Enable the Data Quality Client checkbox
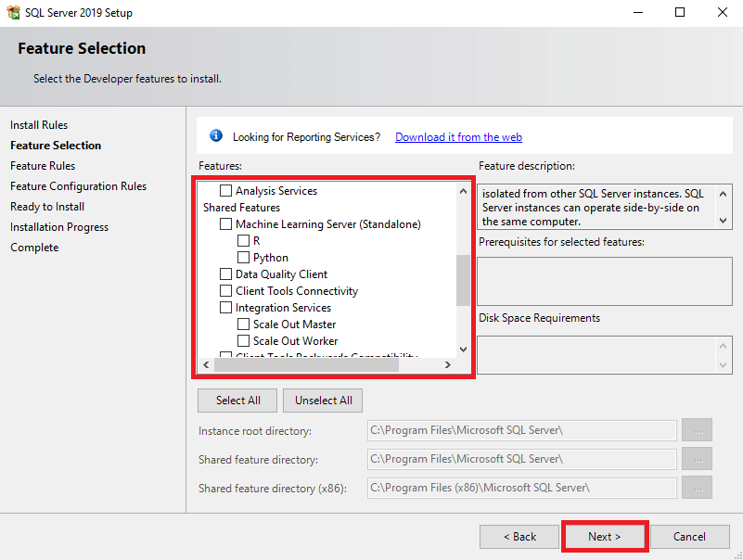The height and width of the screenshot is (560, 743). [225, 274]
